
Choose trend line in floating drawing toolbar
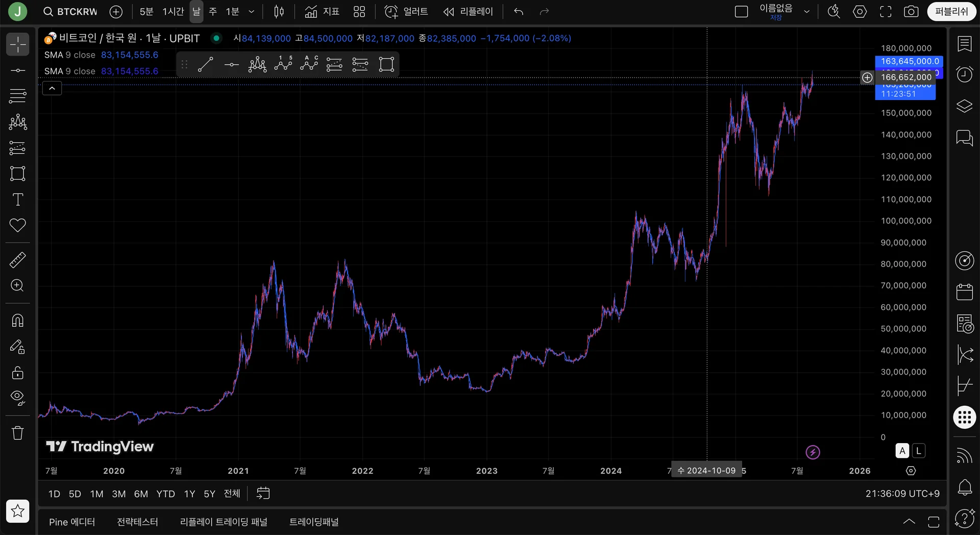[x=205, y=65]
